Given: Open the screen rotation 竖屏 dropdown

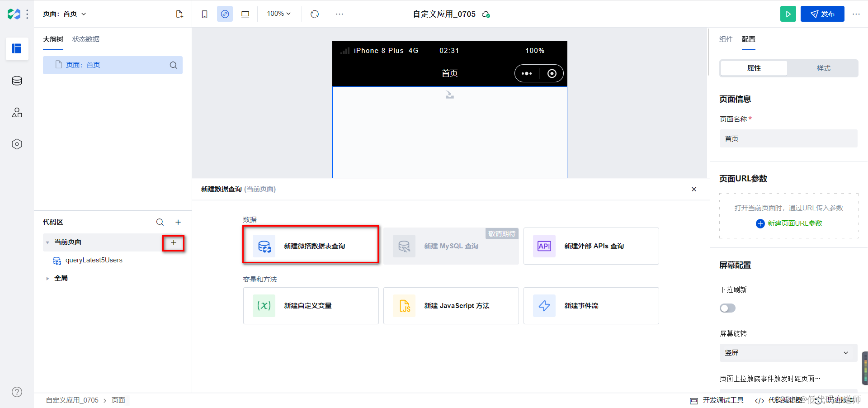Looking at the screenshot, I should 788,353.
